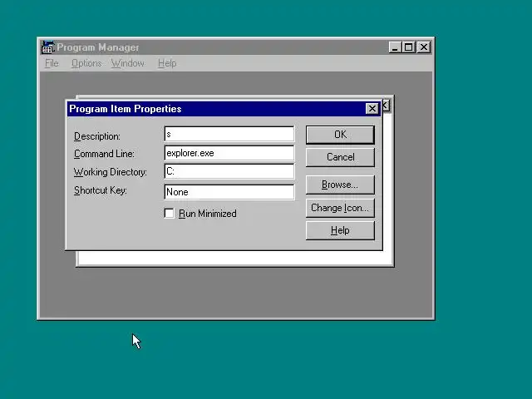
Task: Click the Program Item Properties title text
Action: click(x=126, y=109)
